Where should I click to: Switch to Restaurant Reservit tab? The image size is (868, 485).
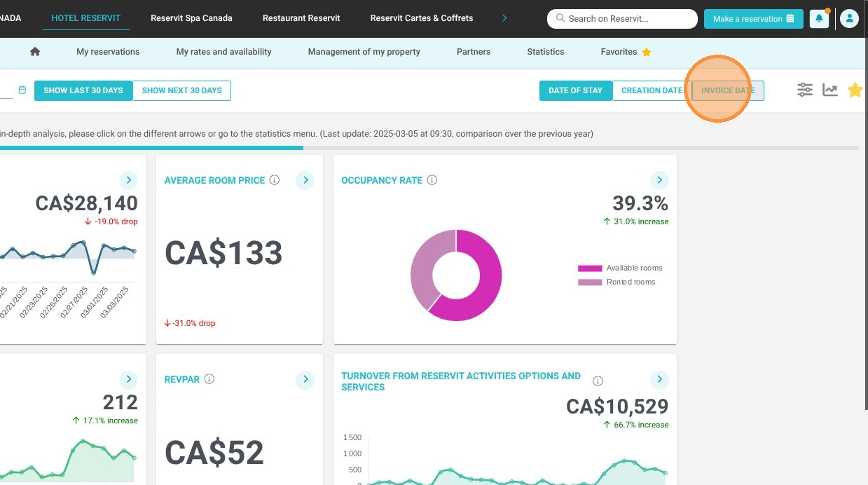click(301, 18)
